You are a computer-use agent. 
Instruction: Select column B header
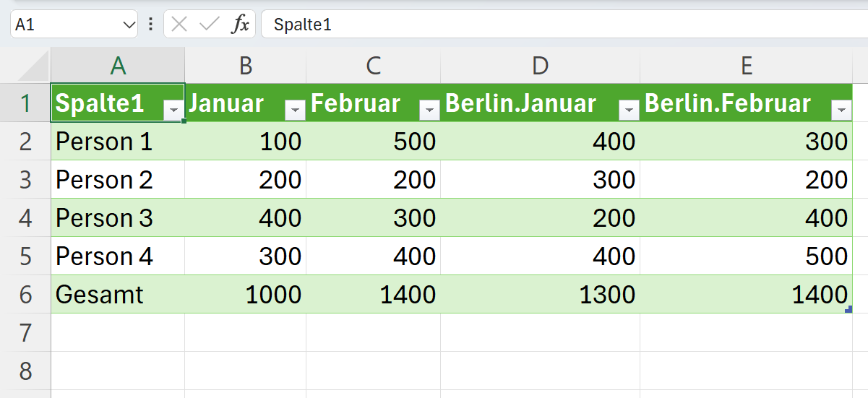[246, 66]
